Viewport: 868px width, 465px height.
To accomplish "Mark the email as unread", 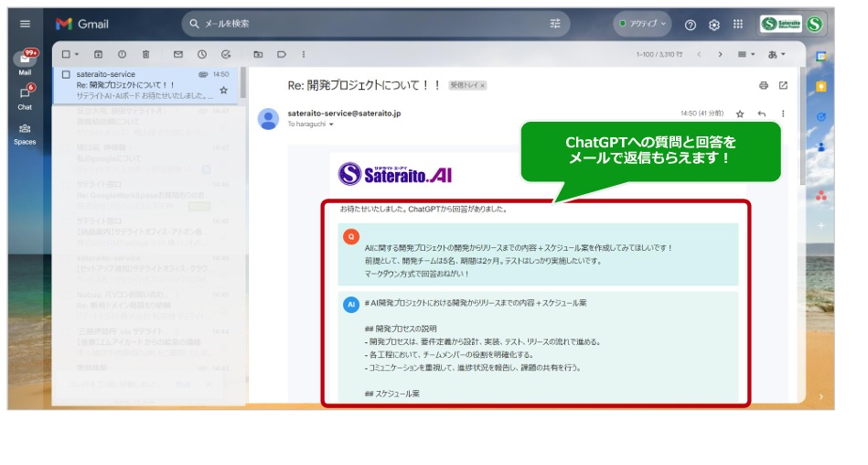I will coord(178,54).
